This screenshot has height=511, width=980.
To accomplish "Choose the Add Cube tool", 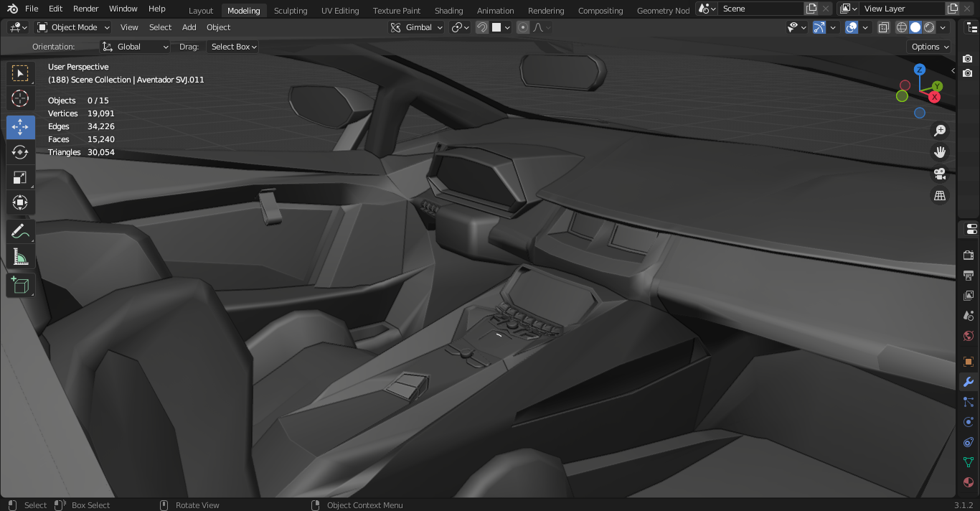I will [x=20, y=285].
